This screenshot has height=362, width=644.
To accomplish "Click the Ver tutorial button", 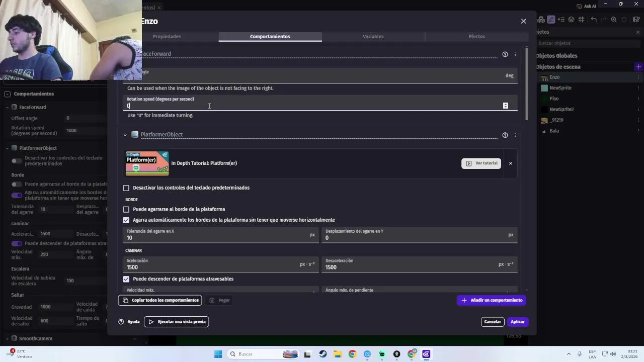I will pyautogui.click(x=481, y=163).
